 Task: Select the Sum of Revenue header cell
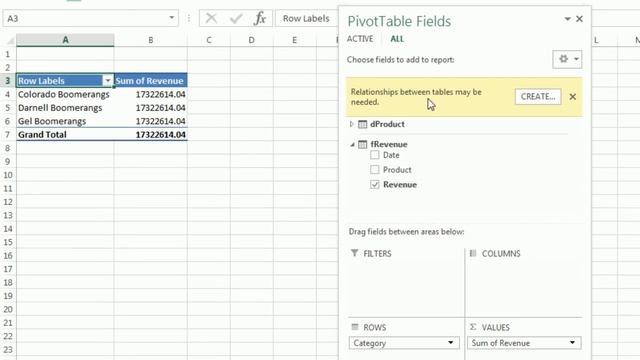click(x=151, y=81)
